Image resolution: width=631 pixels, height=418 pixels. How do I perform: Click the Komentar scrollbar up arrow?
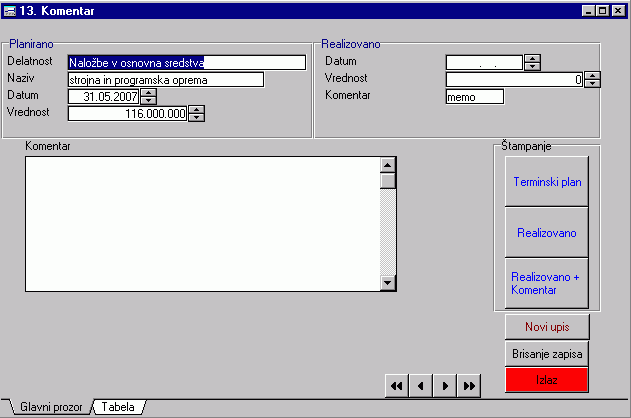[x=388, y=165]
